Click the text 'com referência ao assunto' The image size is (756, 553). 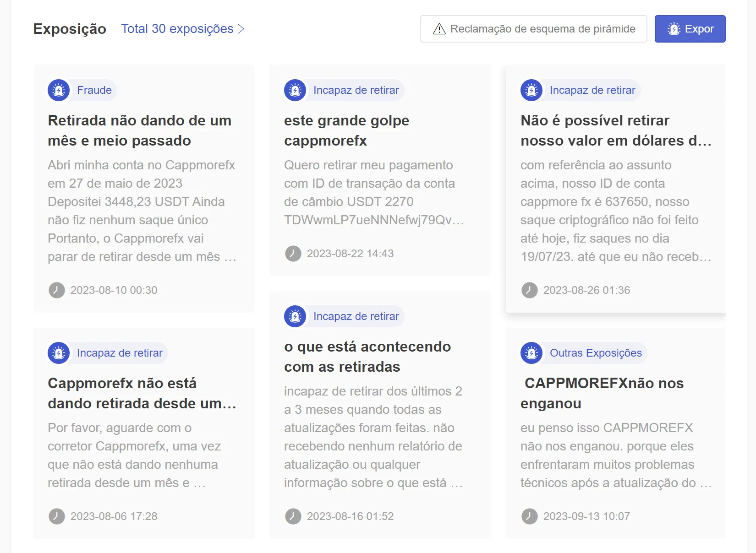pyautogui.click(x=596, y=165)
